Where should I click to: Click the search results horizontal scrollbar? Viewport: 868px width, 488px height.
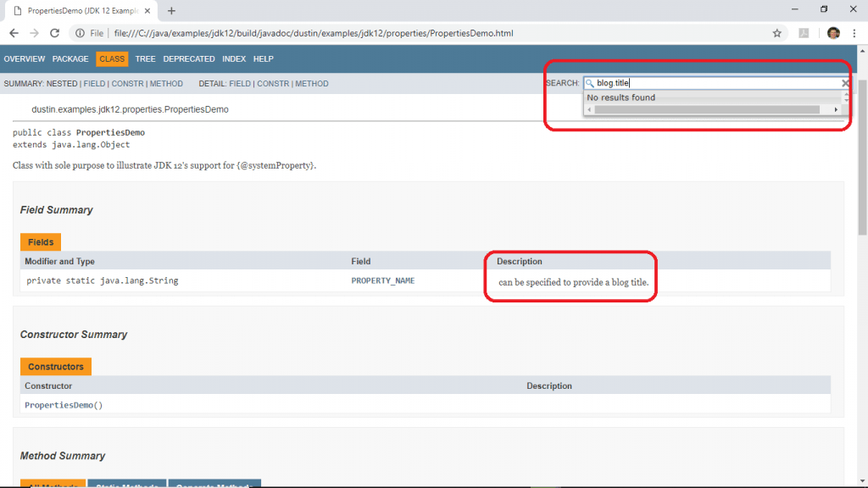pyautogui.click(x=707, y=109)
